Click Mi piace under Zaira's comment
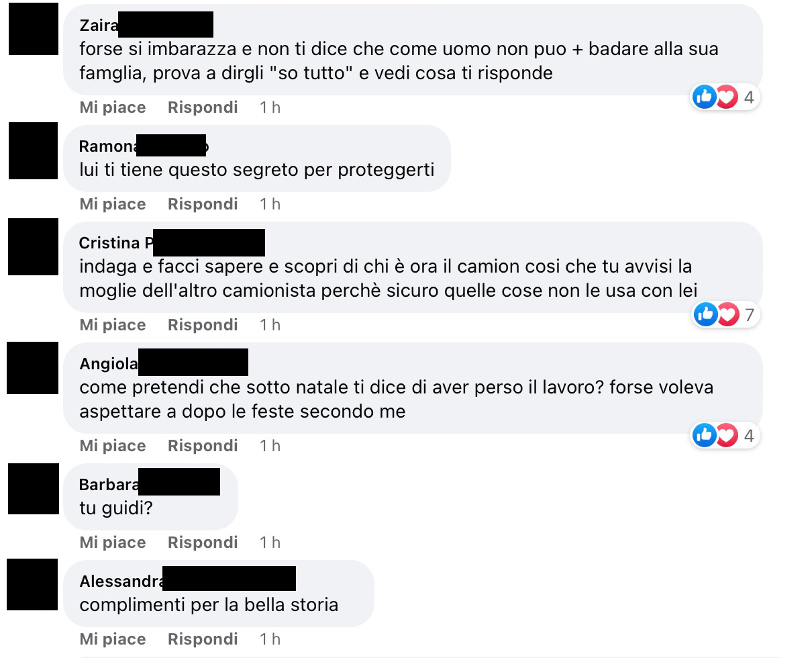This screenshot has width=812, height=658. 113,107
